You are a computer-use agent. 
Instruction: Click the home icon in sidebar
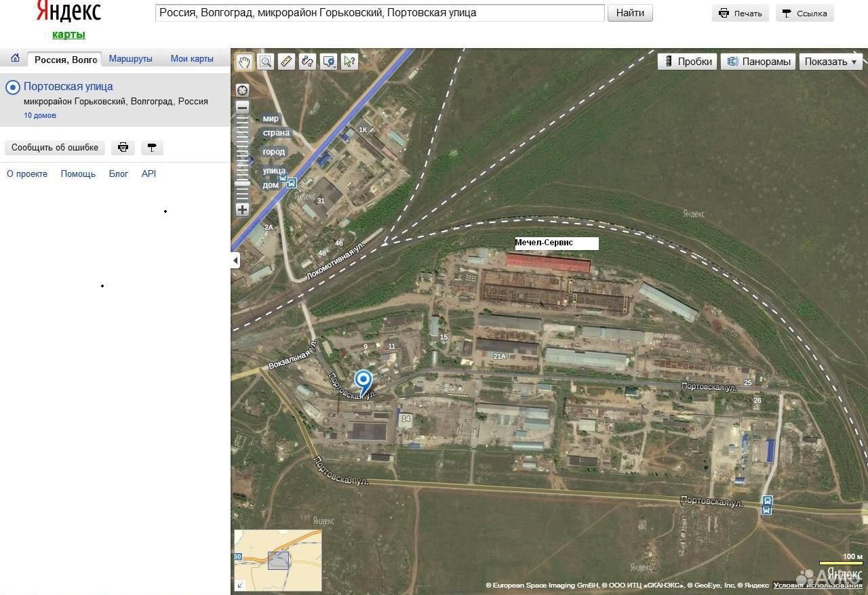pyautogui.click(x=15, y=59)
